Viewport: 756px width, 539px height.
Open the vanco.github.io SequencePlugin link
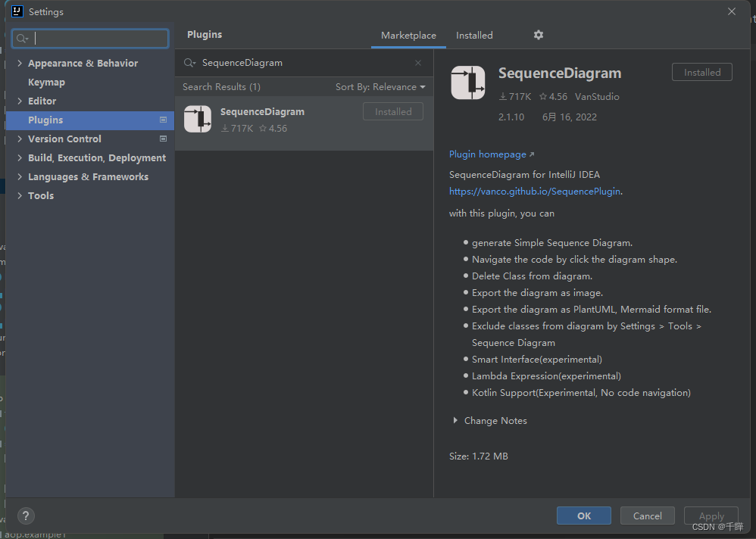tap(535, 192)
